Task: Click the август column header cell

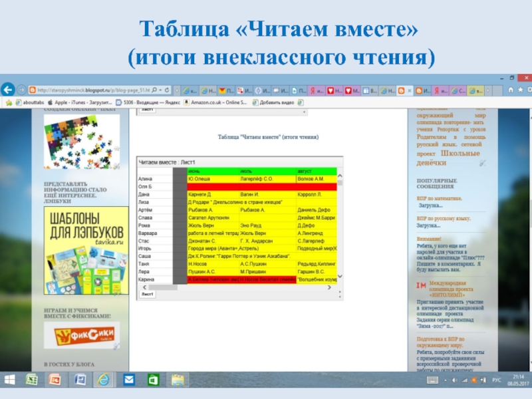Action: [317, 172]
